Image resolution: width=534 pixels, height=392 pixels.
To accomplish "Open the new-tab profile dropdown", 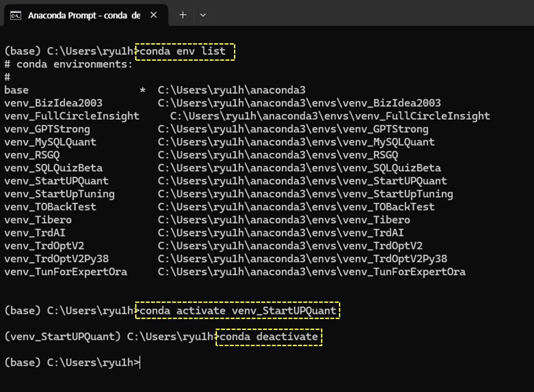I will (203, 15).
